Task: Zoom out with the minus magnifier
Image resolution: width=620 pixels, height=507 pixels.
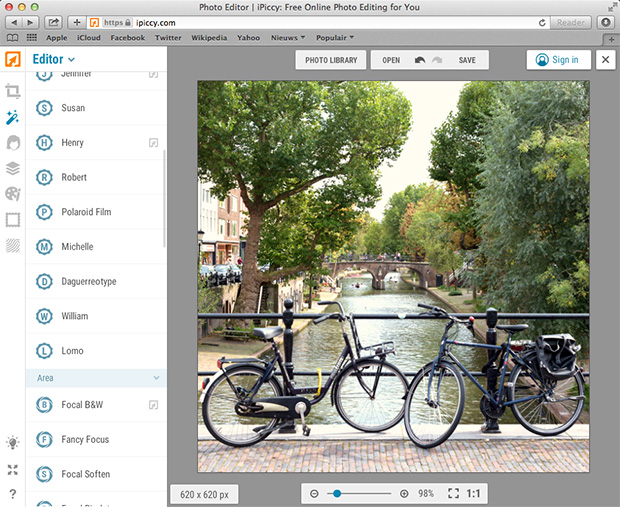Action: [314, 494]
